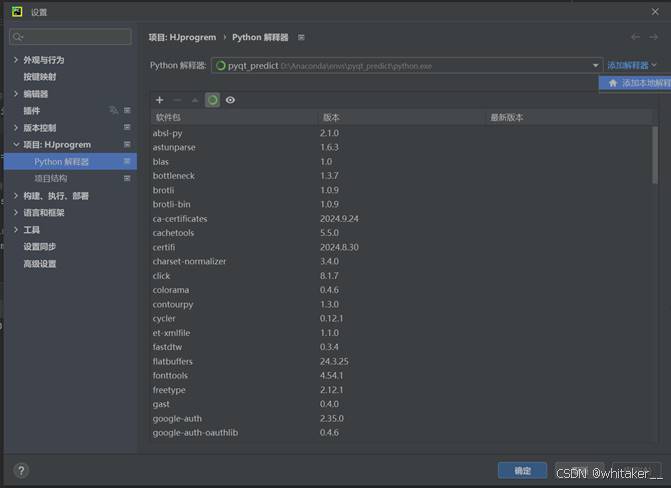Select the cycler package row
Screen dimensions: 671x488
(401, 318)
